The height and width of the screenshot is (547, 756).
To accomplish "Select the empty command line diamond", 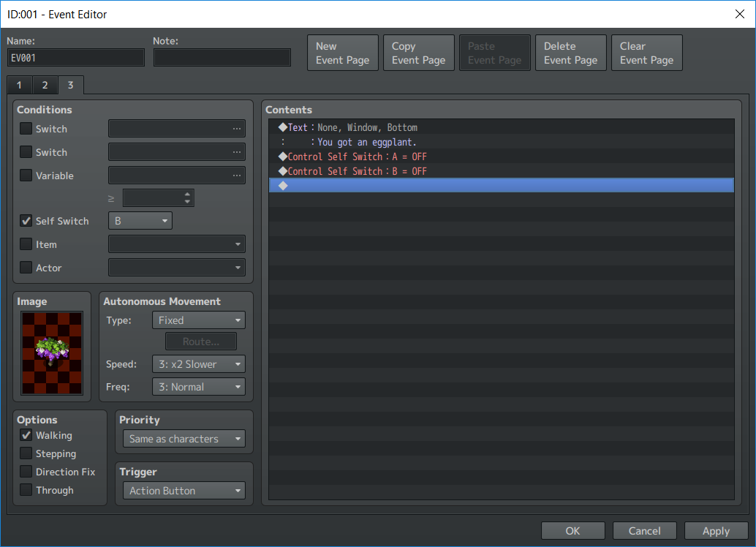I will [x=283, y=186].
